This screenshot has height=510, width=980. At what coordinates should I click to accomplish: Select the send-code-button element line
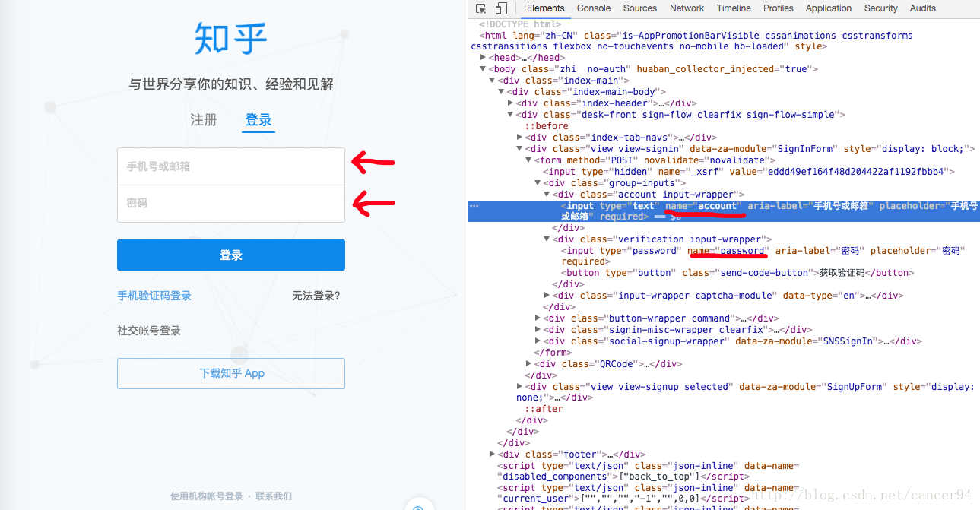[737, 273]
